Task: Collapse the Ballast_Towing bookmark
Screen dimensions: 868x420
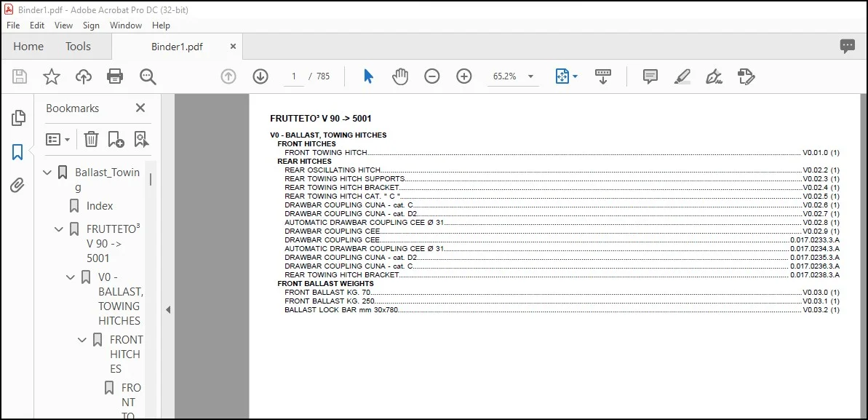Action: point(47,173)
